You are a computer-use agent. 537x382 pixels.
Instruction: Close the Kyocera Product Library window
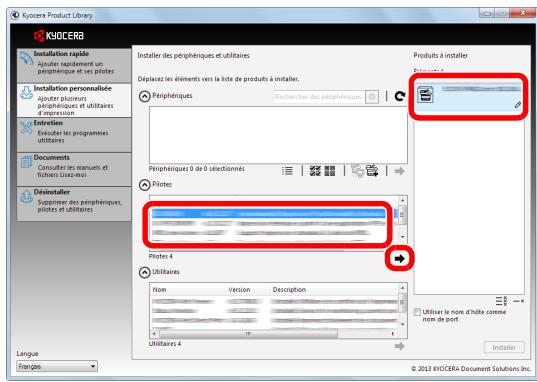click(x=522, y=13)
